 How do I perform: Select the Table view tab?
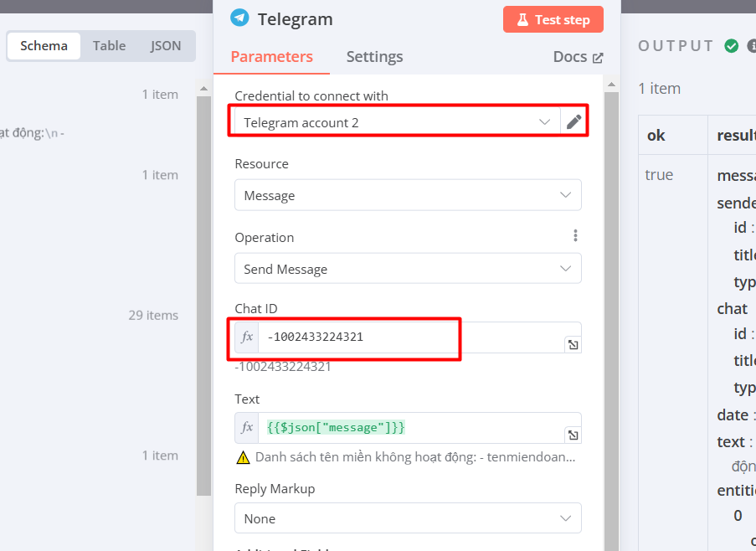pyautogui.click(x=110, y=46)
